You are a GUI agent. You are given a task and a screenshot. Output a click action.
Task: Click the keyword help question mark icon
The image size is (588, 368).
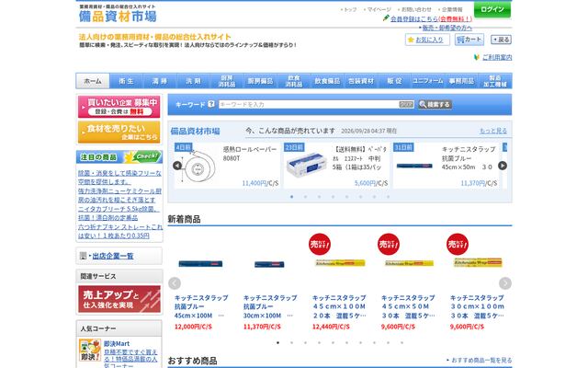211,104
